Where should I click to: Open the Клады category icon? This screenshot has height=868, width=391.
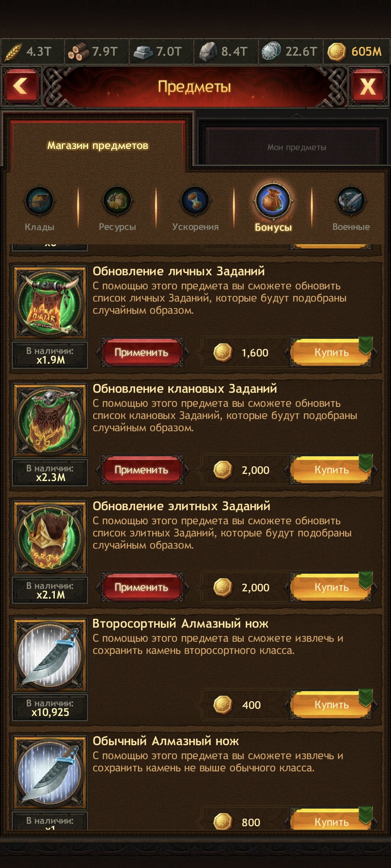39,201
